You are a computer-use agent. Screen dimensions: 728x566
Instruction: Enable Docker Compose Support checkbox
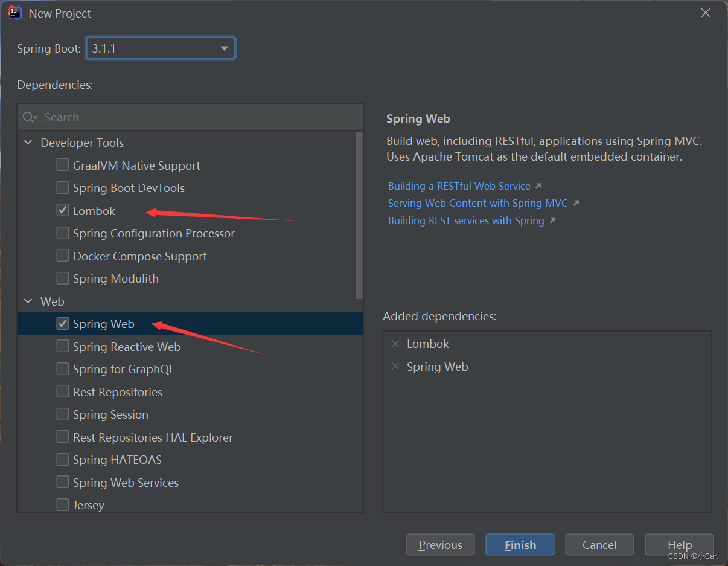click(x=63, y=256)
